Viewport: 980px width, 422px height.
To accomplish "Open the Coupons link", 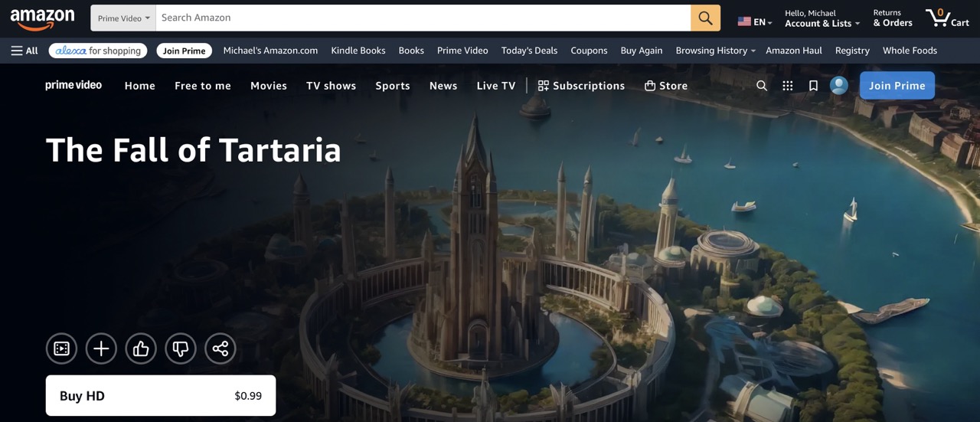I will pos(589,51).
